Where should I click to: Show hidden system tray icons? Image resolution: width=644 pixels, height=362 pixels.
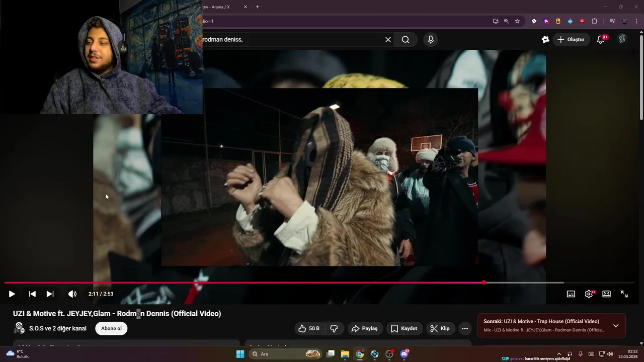[559, 354]
